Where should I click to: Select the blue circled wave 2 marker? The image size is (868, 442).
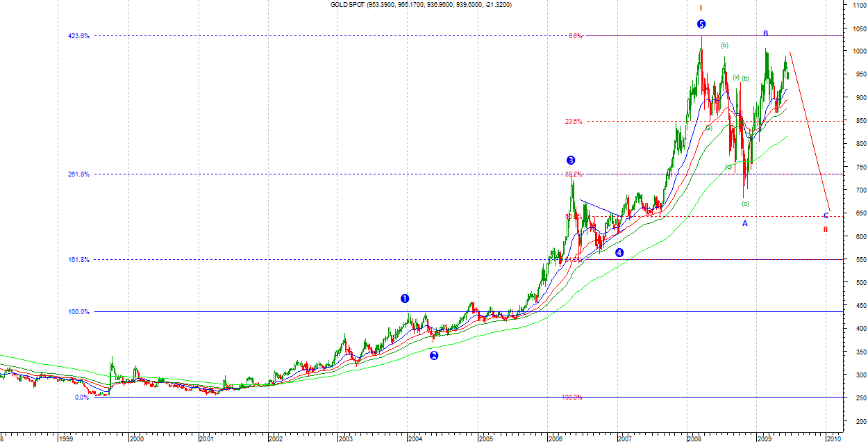pos(434,356)
